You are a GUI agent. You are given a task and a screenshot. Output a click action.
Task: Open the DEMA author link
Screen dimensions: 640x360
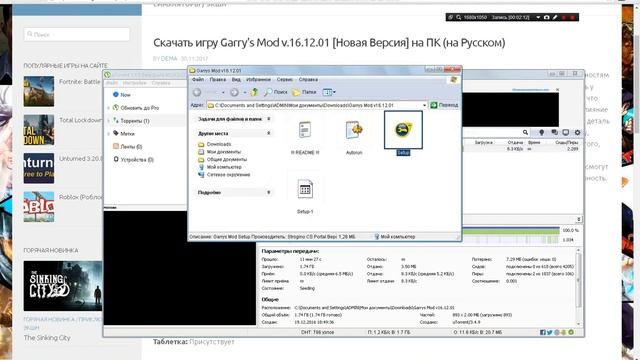tap(169, 59)
